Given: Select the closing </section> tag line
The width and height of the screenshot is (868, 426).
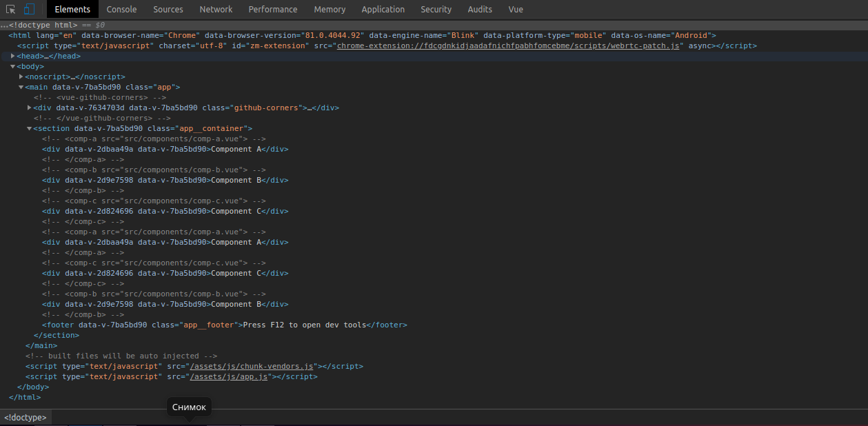Looking at the screenshot, I should click(x=57, y=335).
